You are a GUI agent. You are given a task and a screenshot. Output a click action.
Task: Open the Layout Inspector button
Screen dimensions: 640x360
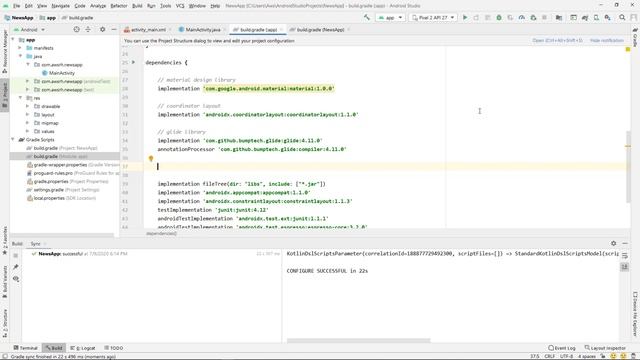(605, 348)
